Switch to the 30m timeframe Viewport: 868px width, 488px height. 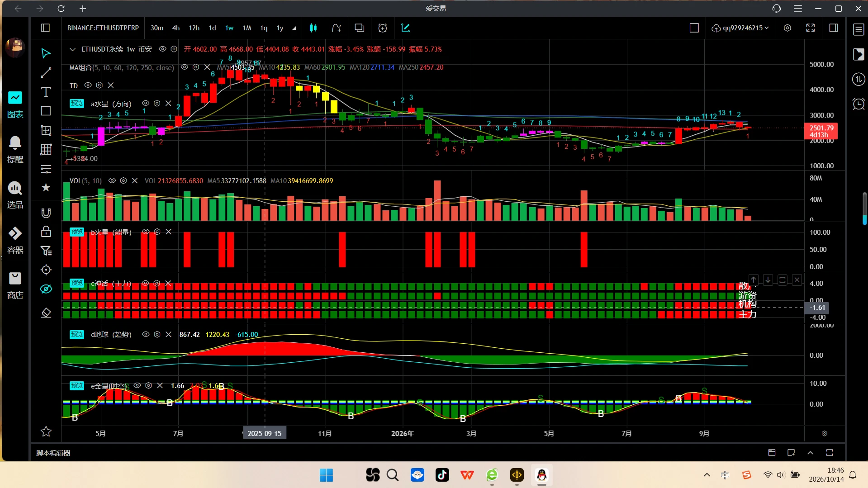click(157, 28)
